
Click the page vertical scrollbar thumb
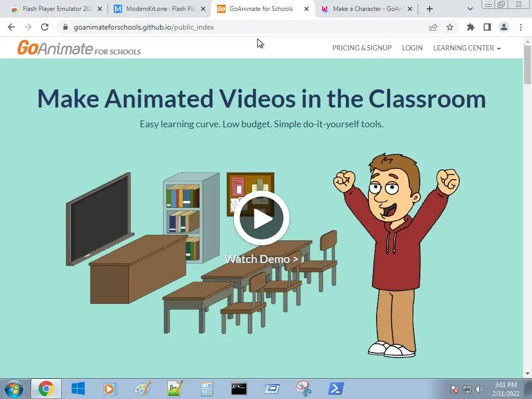(527, 64)
